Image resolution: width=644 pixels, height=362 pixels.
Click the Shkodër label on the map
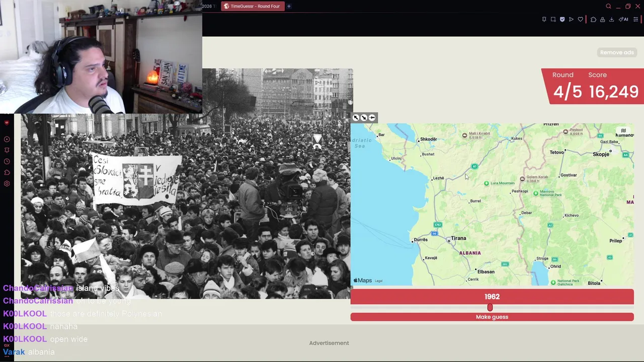point(429,139)
